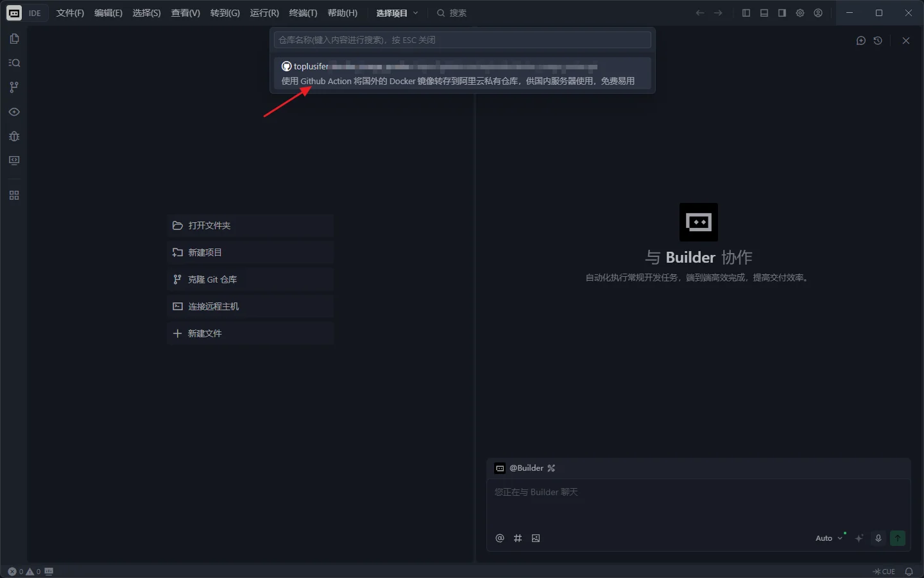Open the Source Control branch icon
The image size is (924, 578).
14,87
